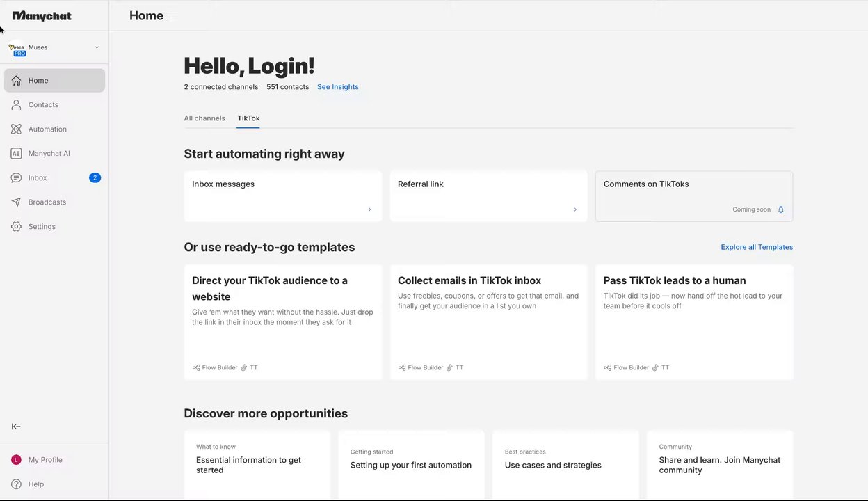Select Pass TikTok leads to a human template
The image size is (868, 501).
coord(694,322)
